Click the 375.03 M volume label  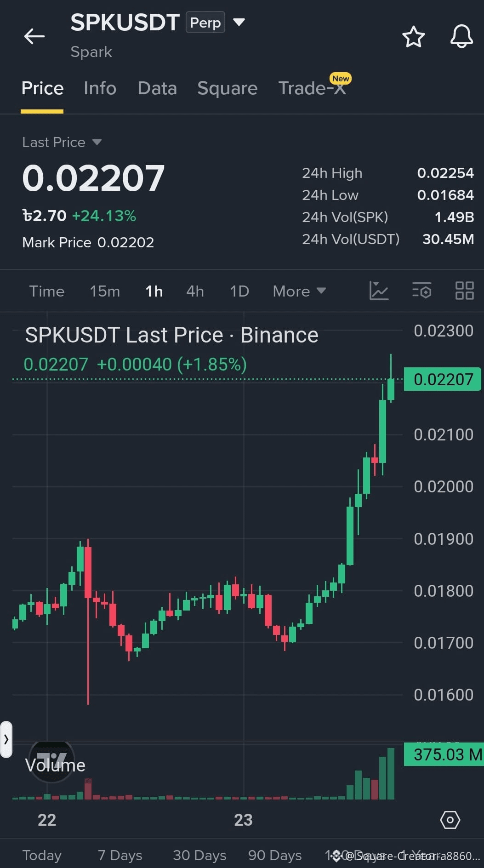coord(444,754)
